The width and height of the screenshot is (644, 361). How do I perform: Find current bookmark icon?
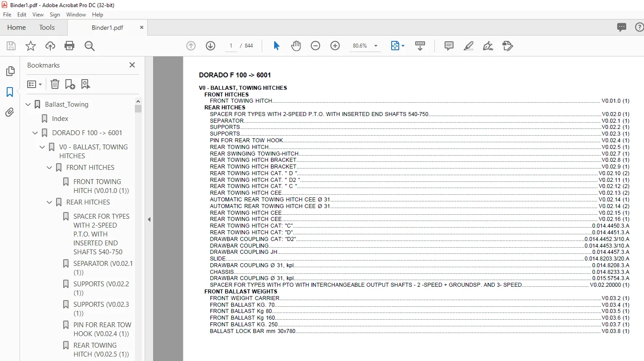point(85,84)
